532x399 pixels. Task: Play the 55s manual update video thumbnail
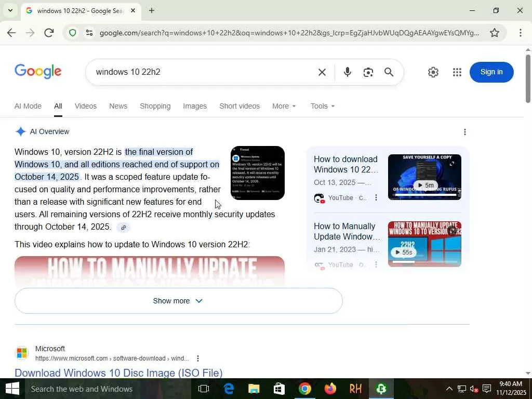point(424,244)
